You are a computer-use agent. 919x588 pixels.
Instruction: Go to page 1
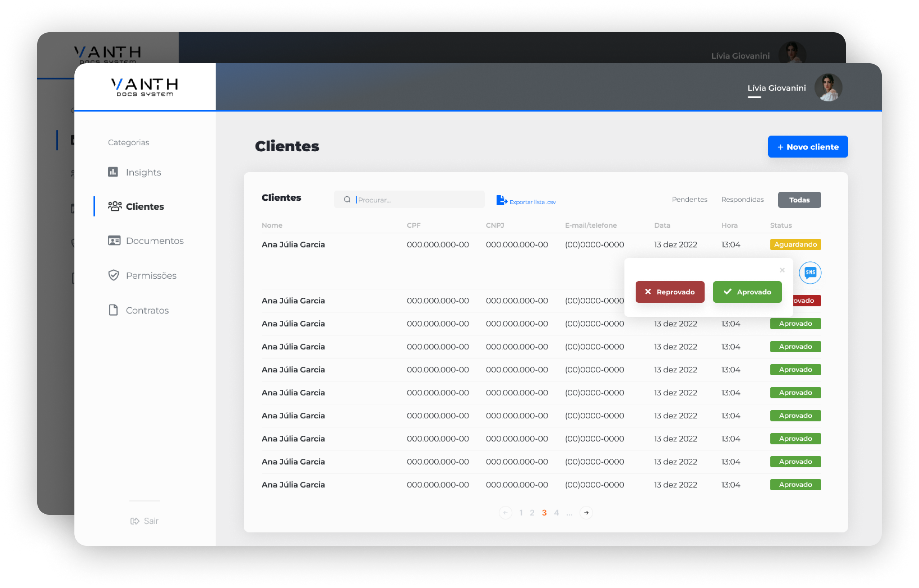[x=521, y=513]
